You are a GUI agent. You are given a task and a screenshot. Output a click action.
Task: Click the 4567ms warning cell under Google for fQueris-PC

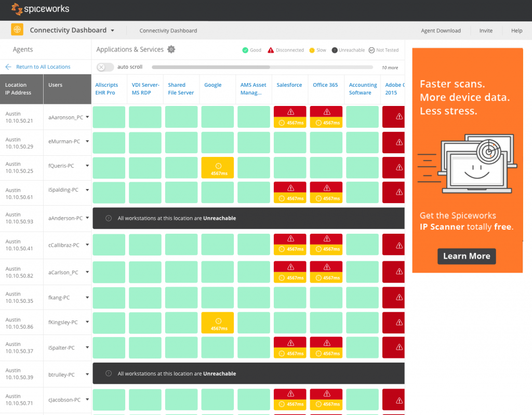coord(217,167)
